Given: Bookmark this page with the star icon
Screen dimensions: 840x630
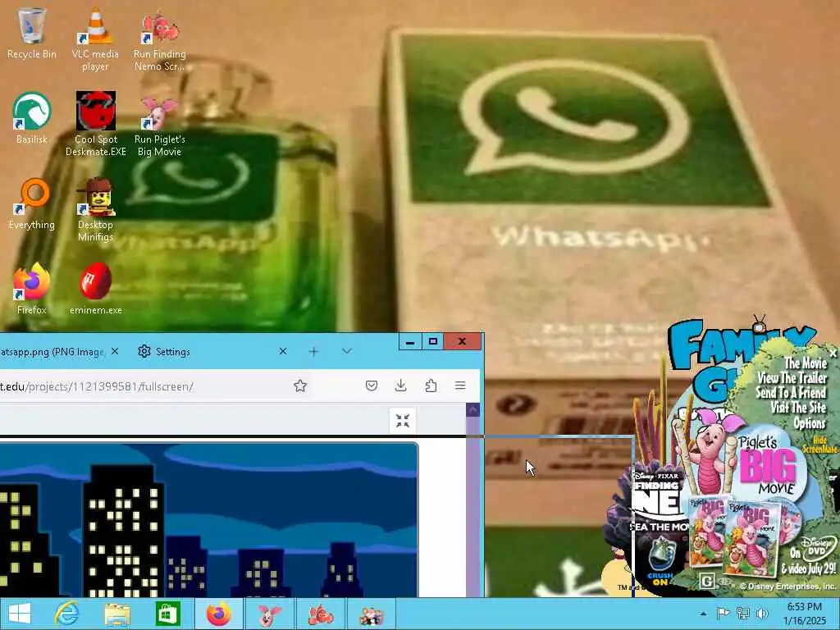Looking at the screenshot, I should point(300,386).
